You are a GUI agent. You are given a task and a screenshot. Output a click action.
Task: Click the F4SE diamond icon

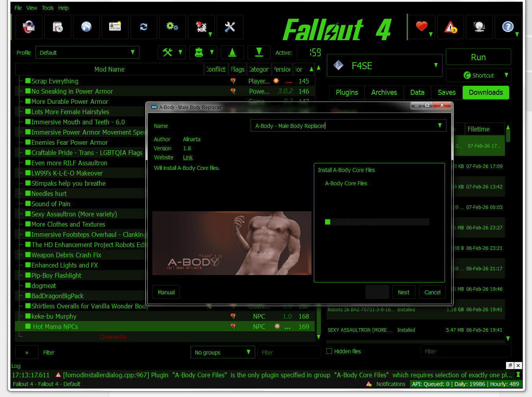338,65
